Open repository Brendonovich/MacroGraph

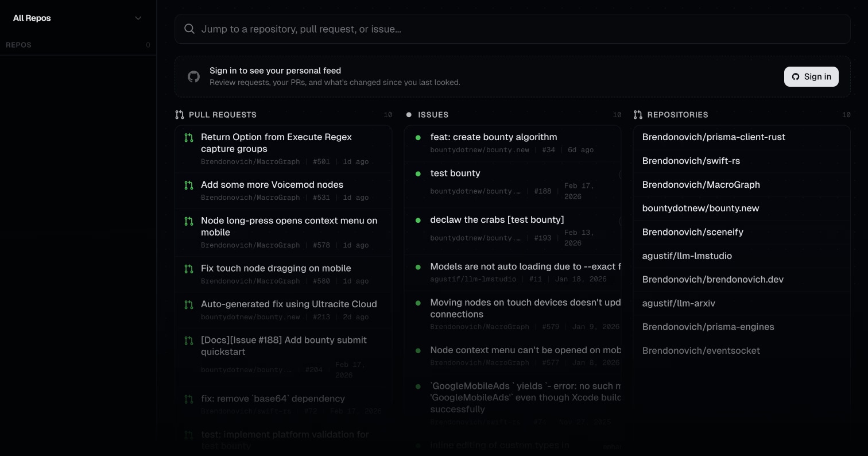pos(742,185)
